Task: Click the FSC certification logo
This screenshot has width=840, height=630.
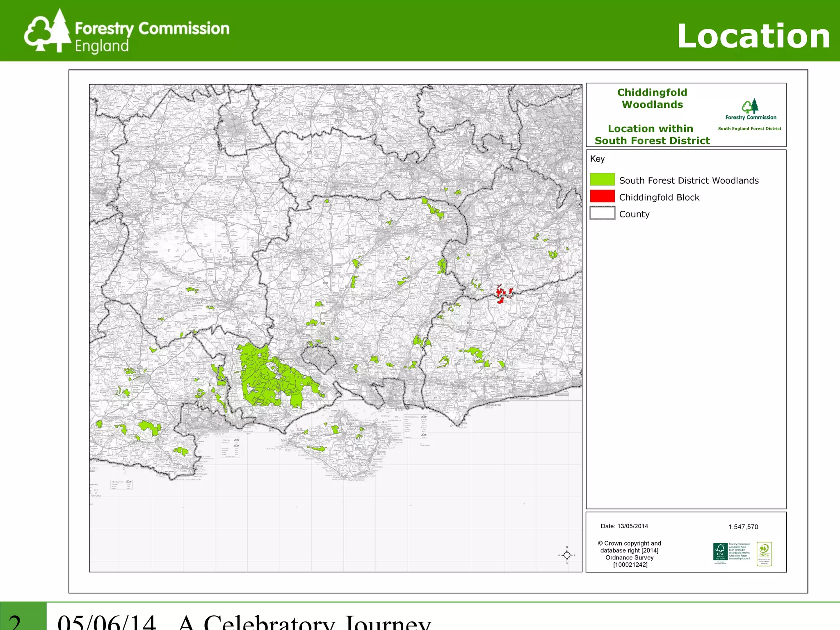Action: (720, 552)
